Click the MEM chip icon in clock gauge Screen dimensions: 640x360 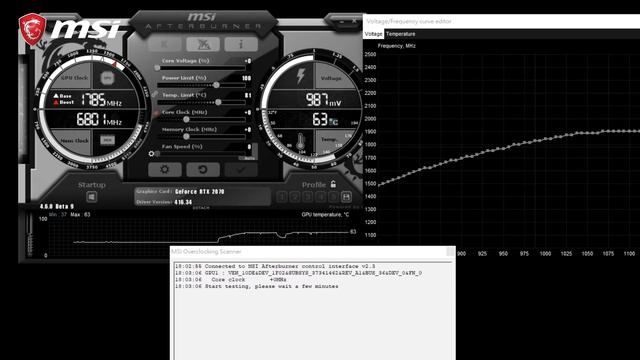coord(107,140)
